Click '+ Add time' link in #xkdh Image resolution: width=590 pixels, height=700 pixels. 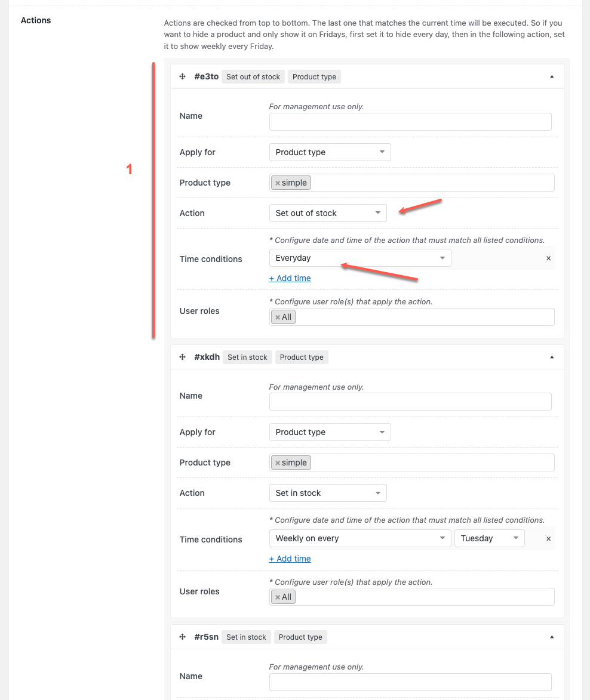(290, 559)
